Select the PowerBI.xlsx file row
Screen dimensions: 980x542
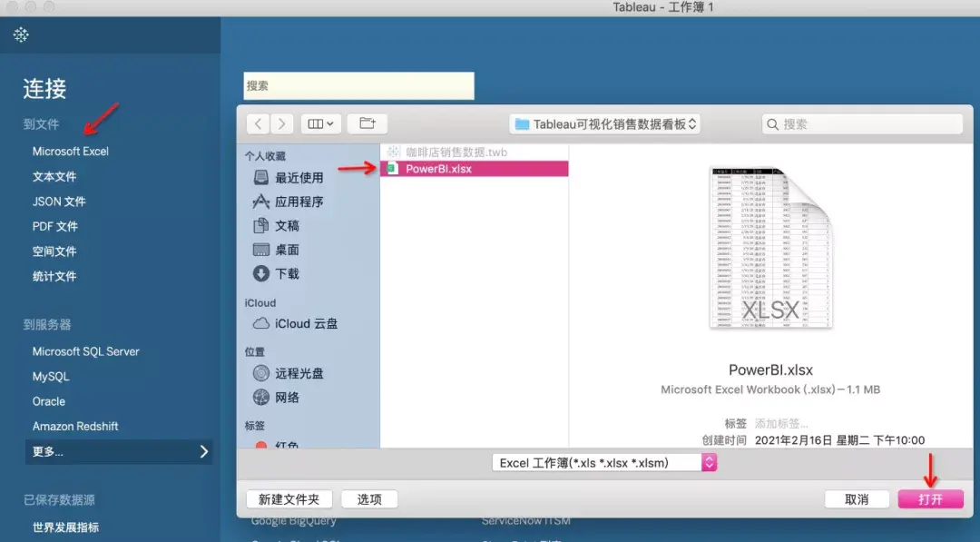click(475, 169)
